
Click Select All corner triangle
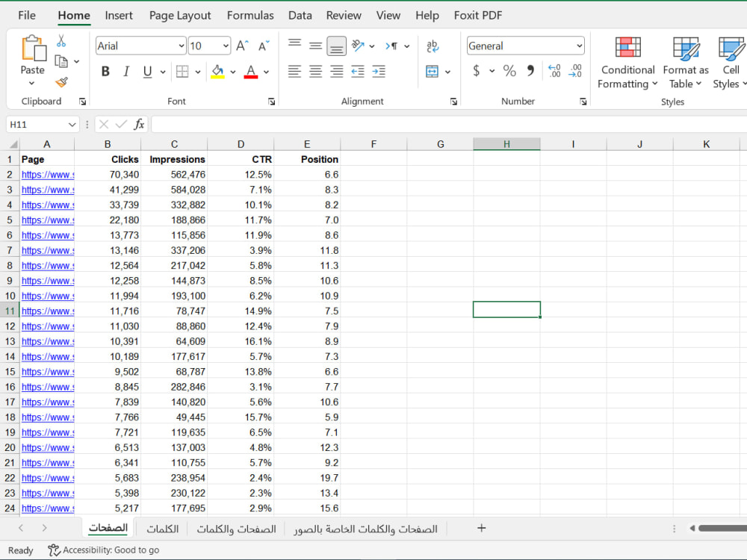[x=13, y=144]
